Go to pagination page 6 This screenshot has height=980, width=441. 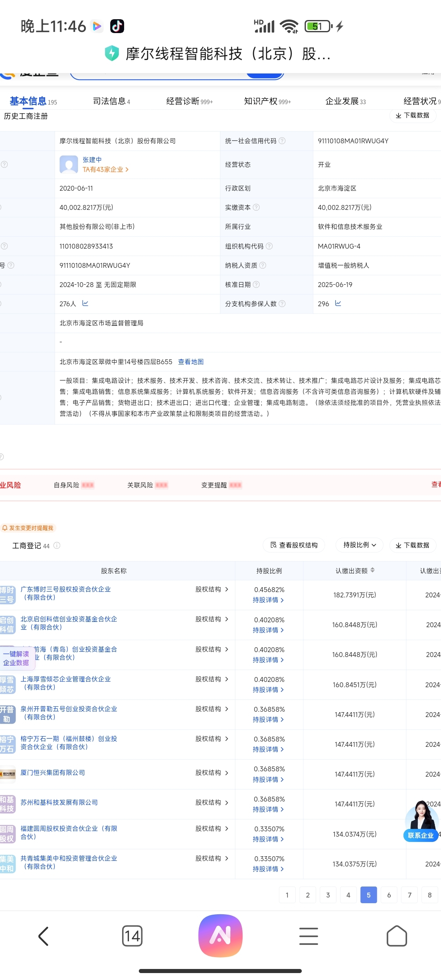[389, 895]
